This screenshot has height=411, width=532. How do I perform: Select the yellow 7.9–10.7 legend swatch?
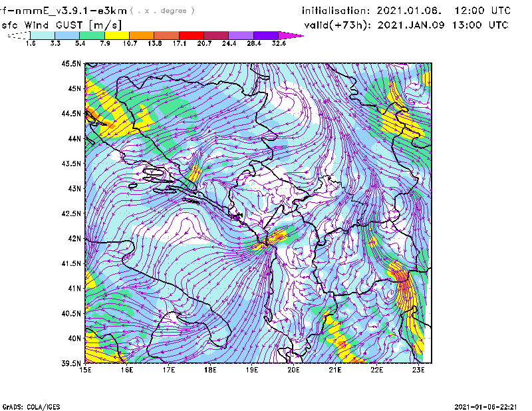click(x=117, y=35)
